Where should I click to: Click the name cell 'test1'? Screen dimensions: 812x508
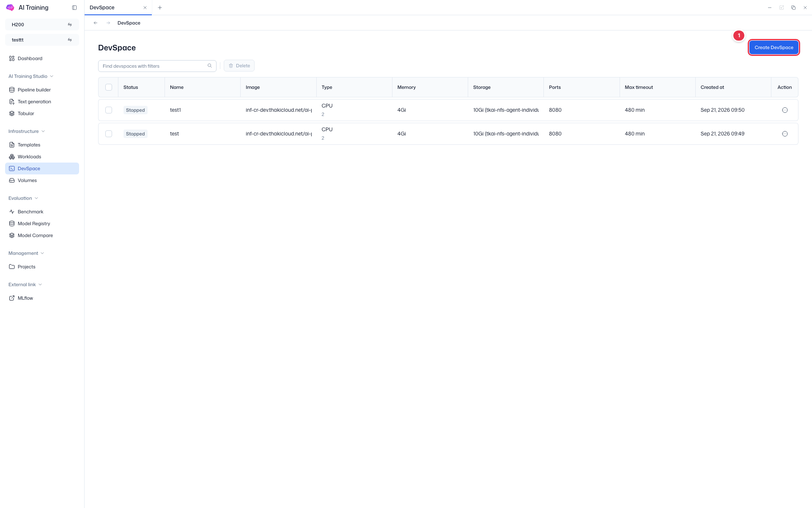click(x=175, y=110)
